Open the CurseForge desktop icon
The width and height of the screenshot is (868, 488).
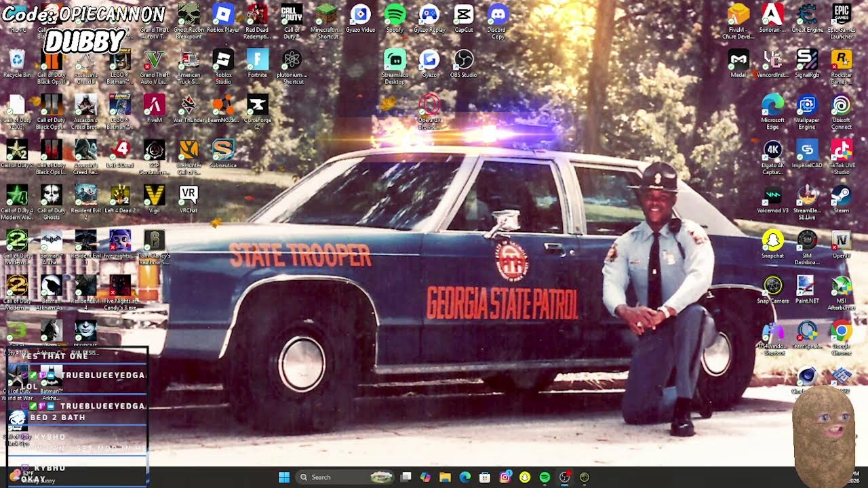257,112
